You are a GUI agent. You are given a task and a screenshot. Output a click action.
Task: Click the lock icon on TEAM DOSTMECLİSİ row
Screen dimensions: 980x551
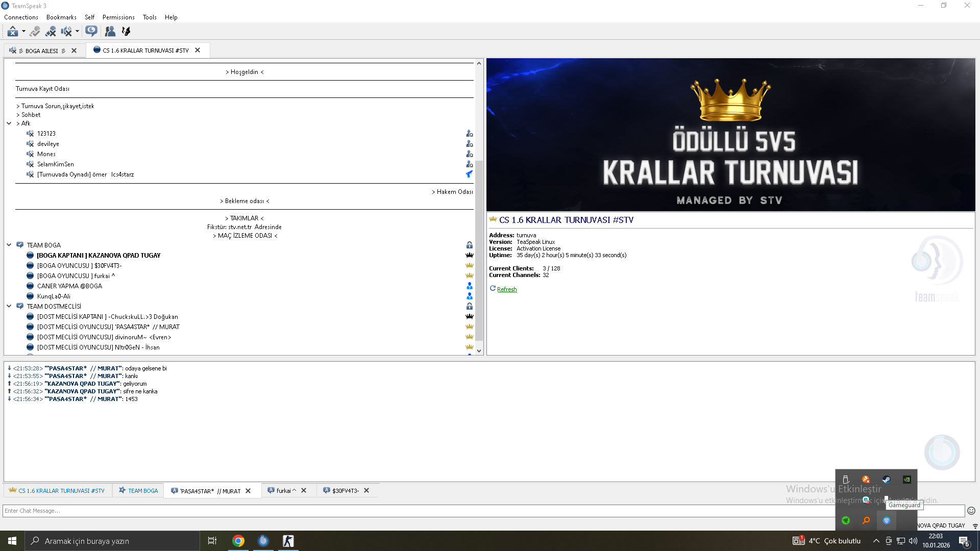tap(470, 307)
